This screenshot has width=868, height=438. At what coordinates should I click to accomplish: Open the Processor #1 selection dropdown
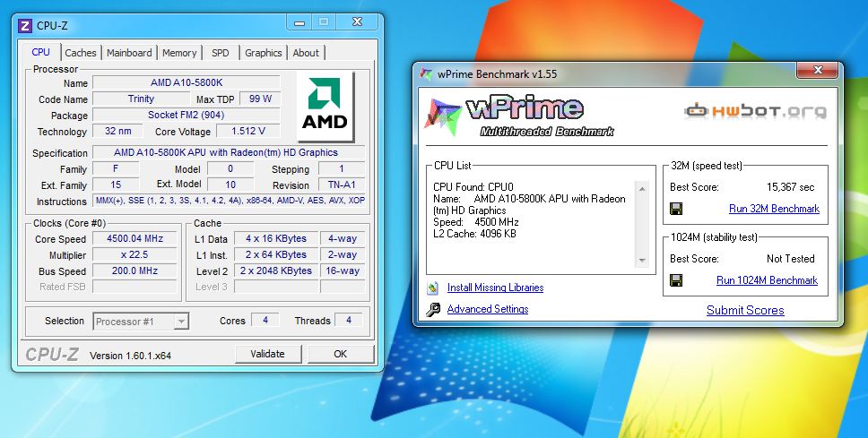[141, 322]
